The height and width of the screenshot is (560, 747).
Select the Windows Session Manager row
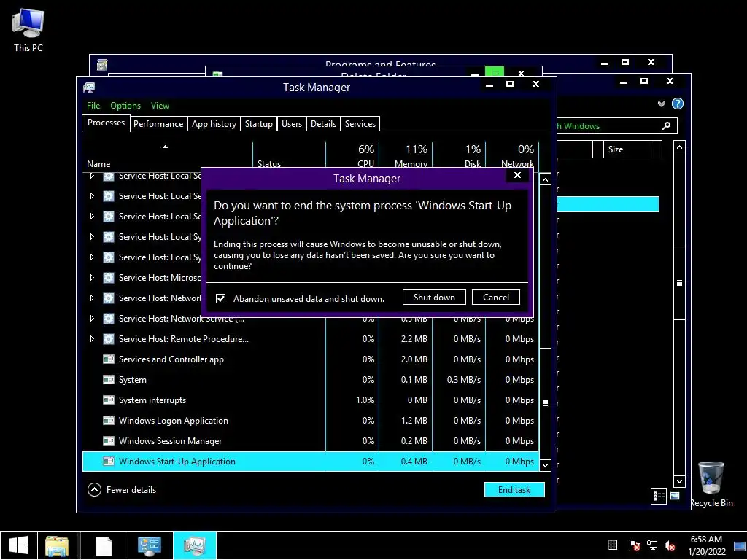point(311,441)
